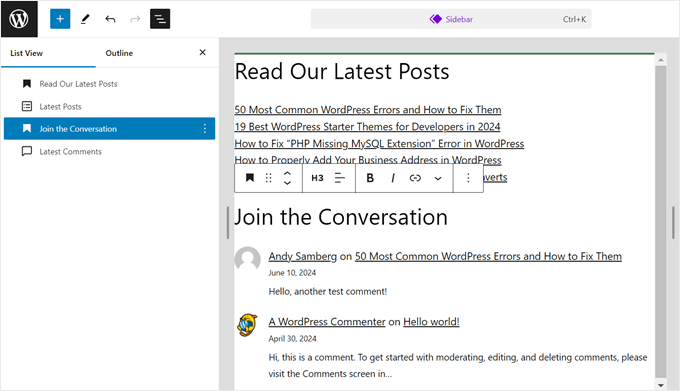Viewport: 680px width, 391px height.
Task: Toggle the List View panel button
Action: (160, 19)
